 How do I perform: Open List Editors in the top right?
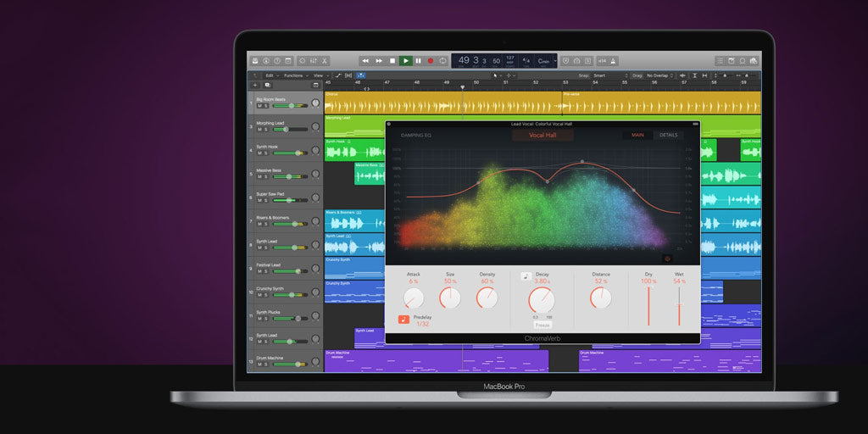[720, 61]
